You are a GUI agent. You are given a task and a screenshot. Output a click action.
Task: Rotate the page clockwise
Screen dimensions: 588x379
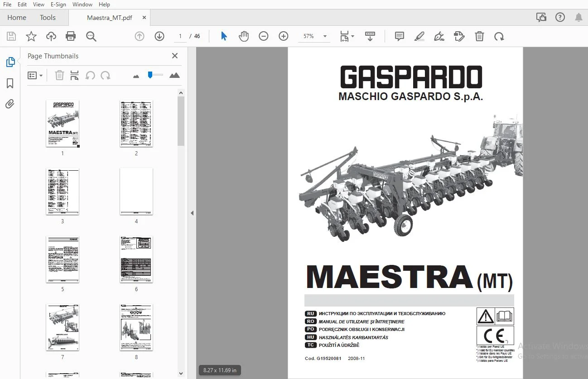point(499,36)
